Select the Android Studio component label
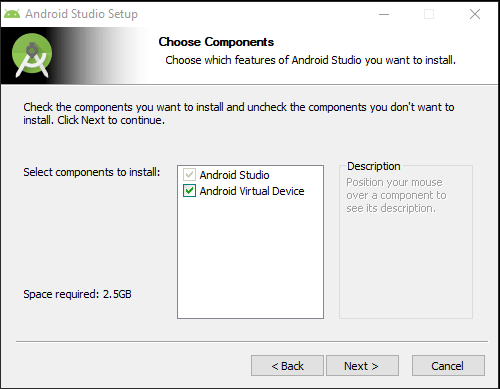The height and width of the screenshot is (389, 500). 234,175
